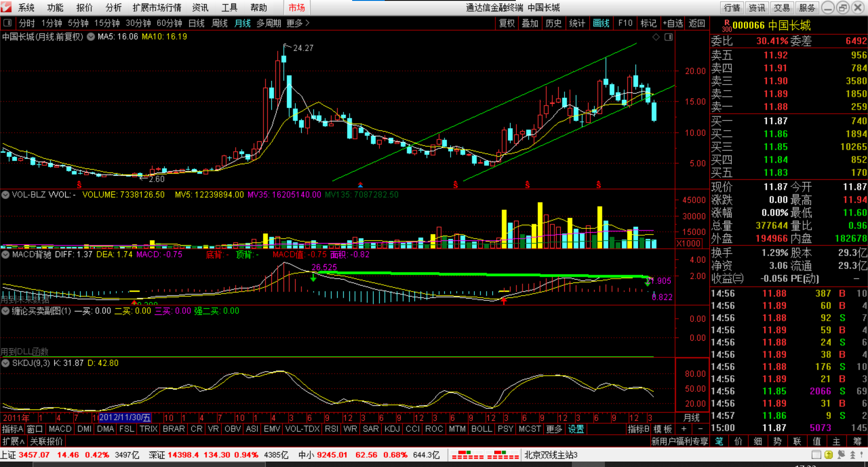Select the 60分钟 period
This screenshot has width=868, height=467.
coord(169,23)
